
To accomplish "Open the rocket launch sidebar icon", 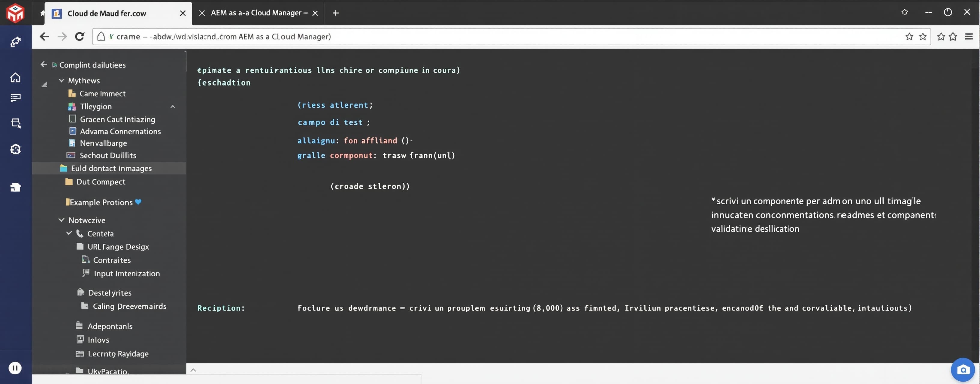I will [15, 42].
